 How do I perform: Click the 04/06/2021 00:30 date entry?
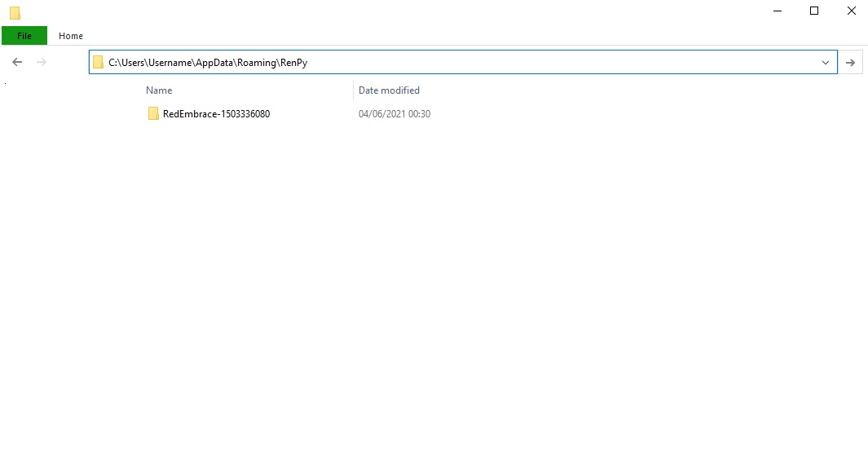coord(394,114)
